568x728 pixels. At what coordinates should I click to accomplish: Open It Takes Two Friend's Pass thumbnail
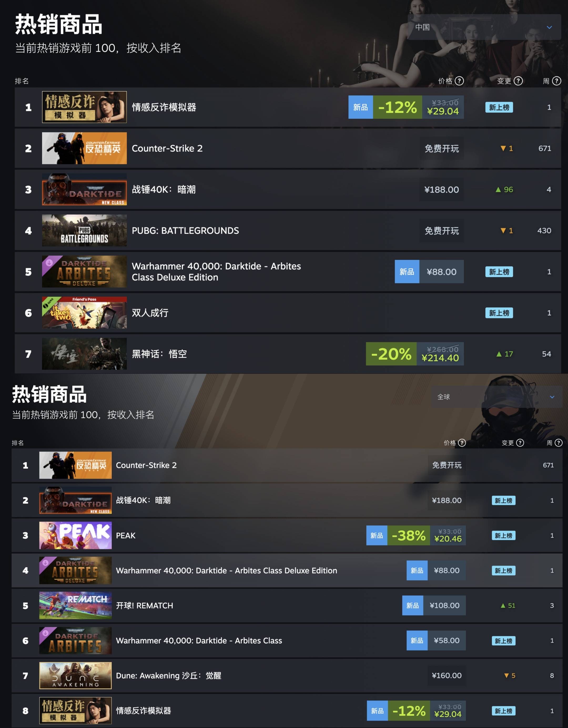tap(84, 313)
